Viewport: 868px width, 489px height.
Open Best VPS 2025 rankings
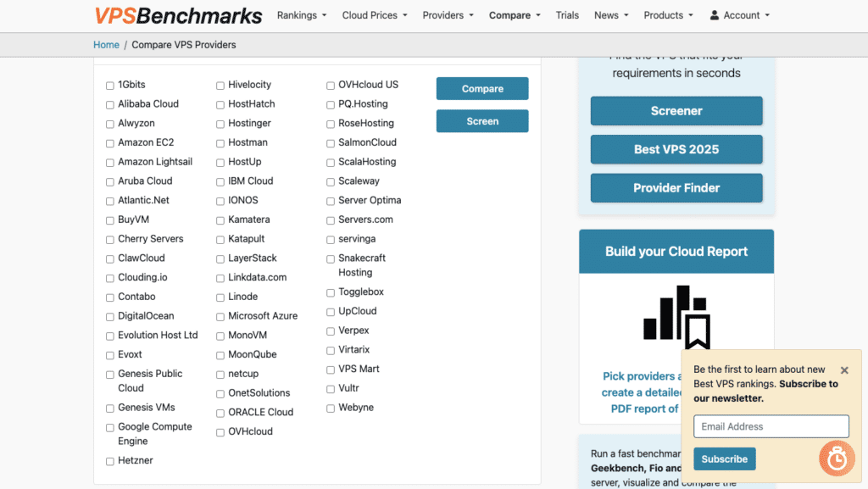click(676, 149)
